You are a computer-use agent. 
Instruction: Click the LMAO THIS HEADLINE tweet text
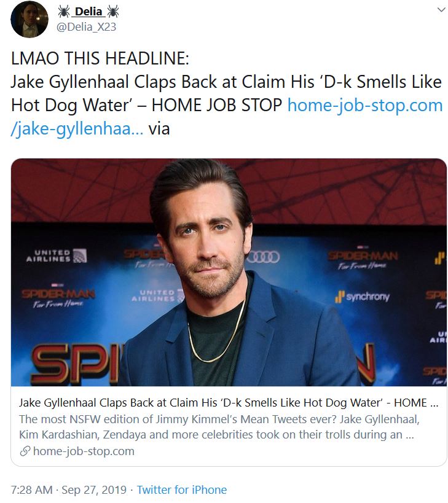[x=100, y=58]
